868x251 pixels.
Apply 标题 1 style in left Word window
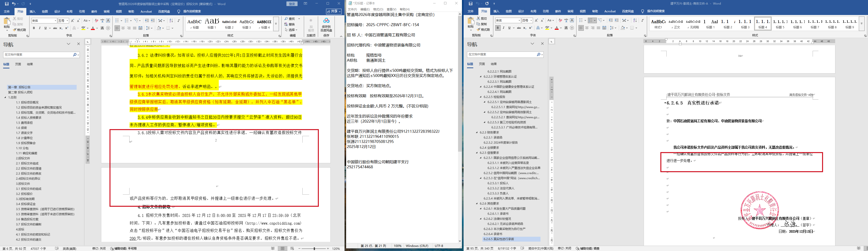point(212,24)
